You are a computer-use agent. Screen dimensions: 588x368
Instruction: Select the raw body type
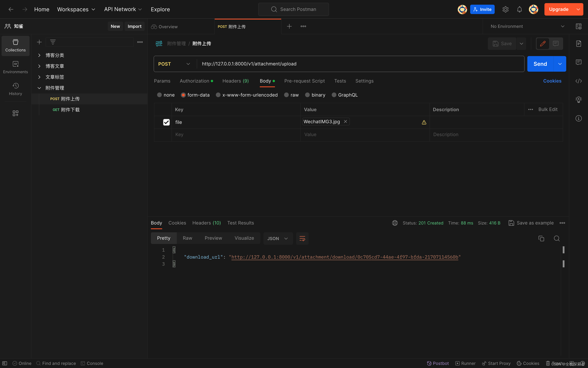(x=286, y=95)
